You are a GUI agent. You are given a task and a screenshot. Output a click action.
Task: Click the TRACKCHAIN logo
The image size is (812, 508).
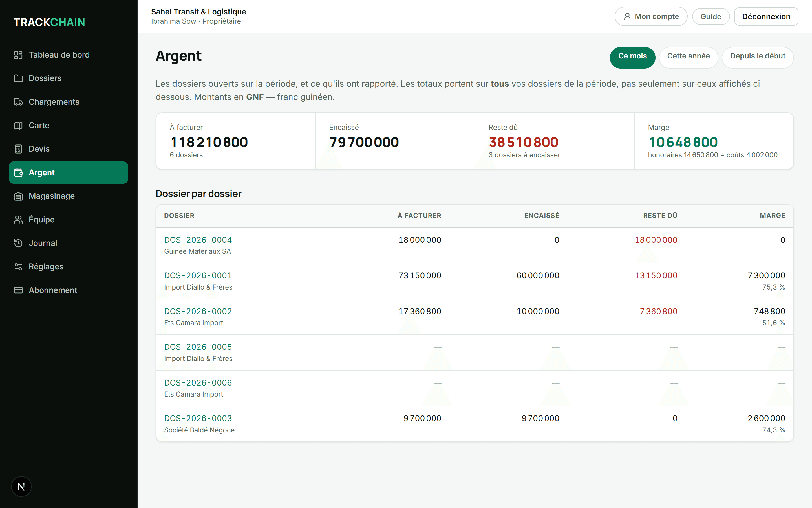click(49, 22)
